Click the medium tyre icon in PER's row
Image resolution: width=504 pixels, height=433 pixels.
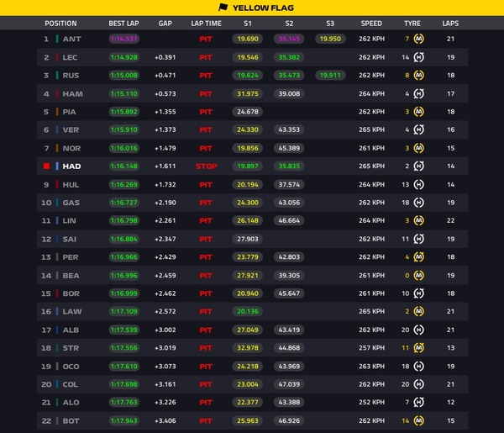click(x=418, y=257)
